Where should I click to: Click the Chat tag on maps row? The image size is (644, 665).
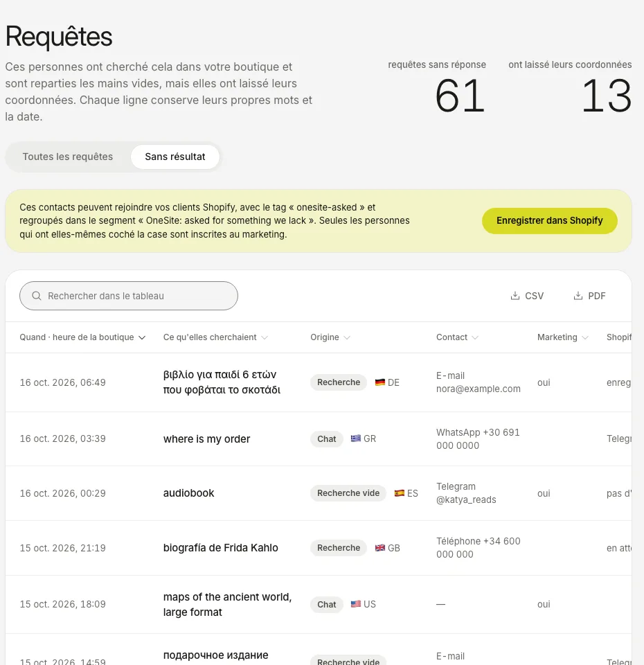[326, 604]
